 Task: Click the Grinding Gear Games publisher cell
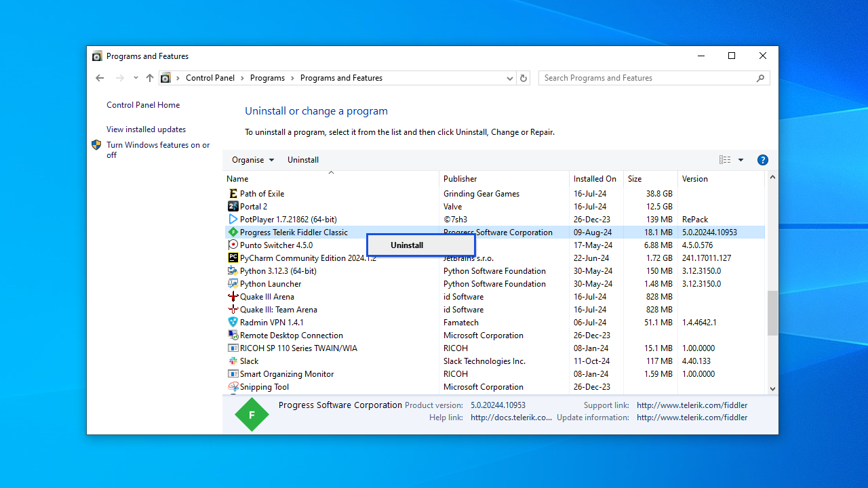(481, 194)
